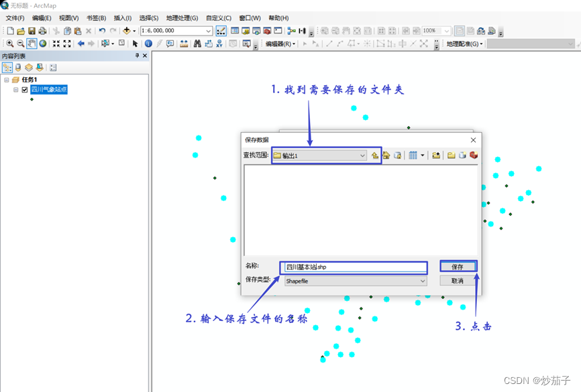Go back to previous extent
The width and height of the screenshot is (581, 392).
point(81,44)
